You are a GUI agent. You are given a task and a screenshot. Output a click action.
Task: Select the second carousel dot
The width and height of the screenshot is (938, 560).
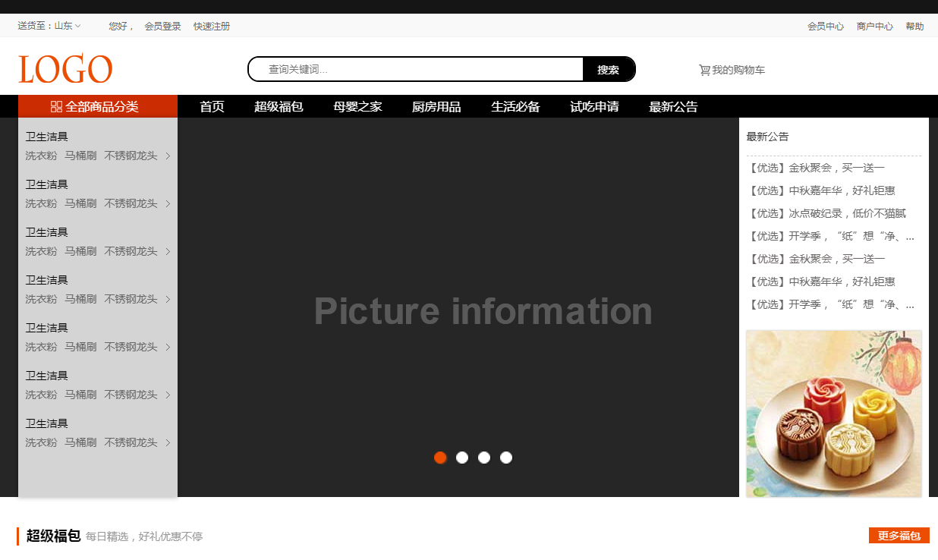click(462, 458)
